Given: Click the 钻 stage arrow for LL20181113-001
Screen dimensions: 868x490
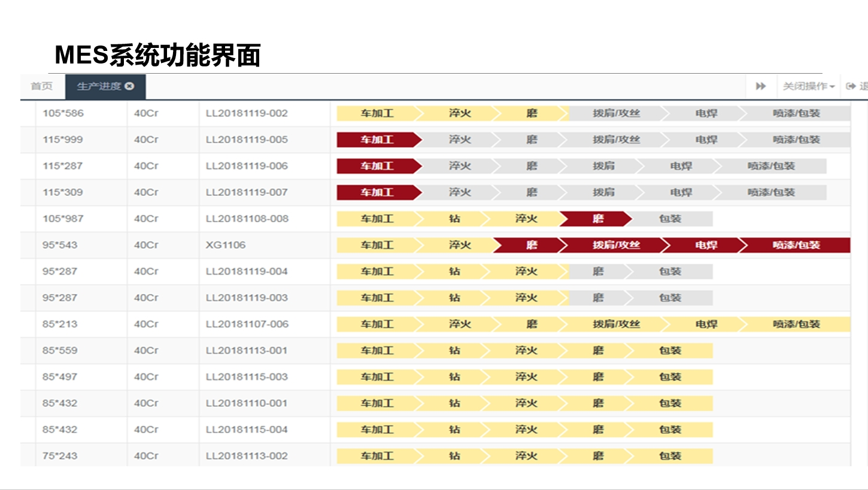Looking at the screenshot, I should coord(454,350).
